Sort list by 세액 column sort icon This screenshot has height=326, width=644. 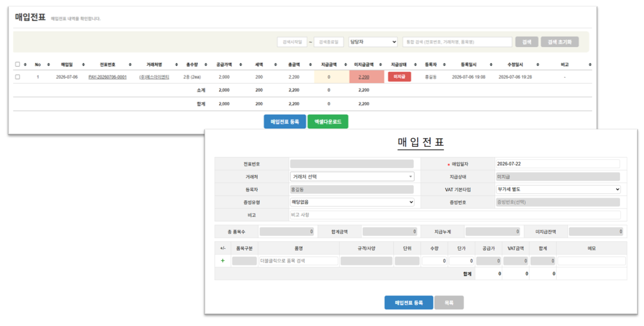coord(275,64)
